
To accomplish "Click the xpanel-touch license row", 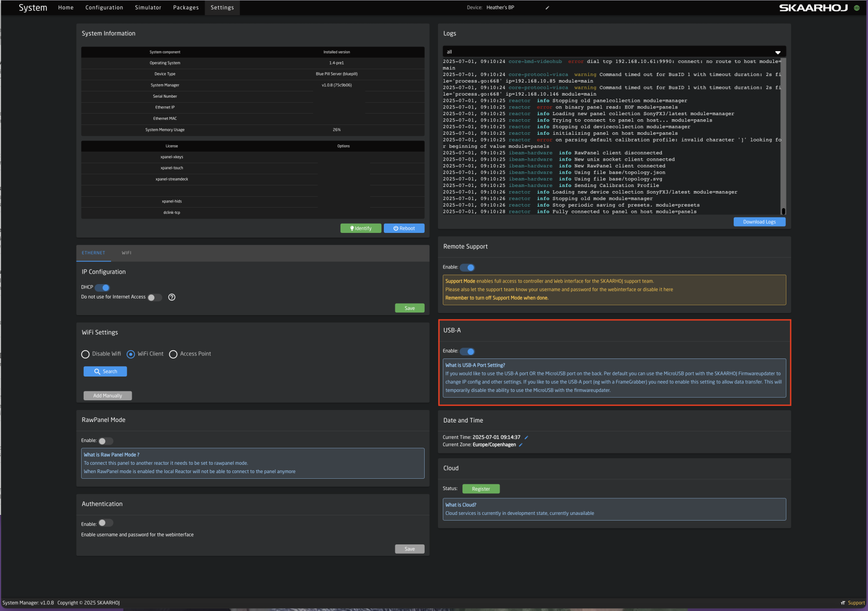I will (x=253, y=168).
